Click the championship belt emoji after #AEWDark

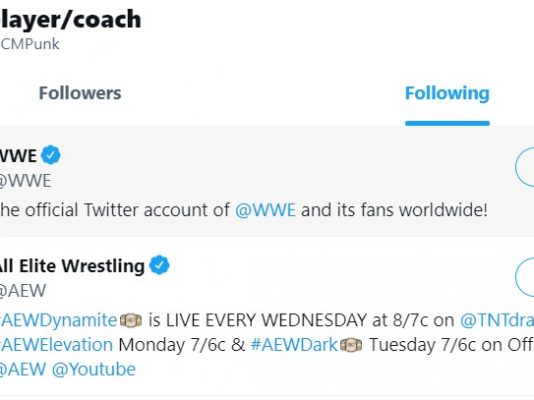[351, 345]
